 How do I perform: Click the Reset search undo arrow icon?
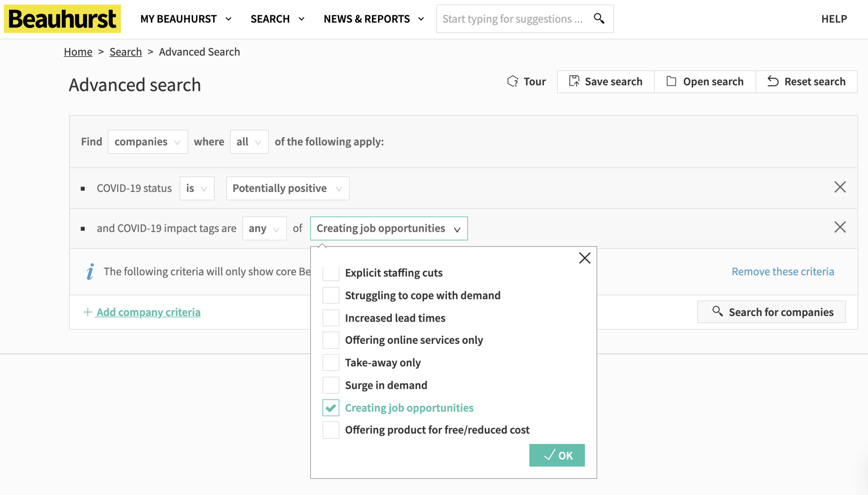(x=772, y=82)
